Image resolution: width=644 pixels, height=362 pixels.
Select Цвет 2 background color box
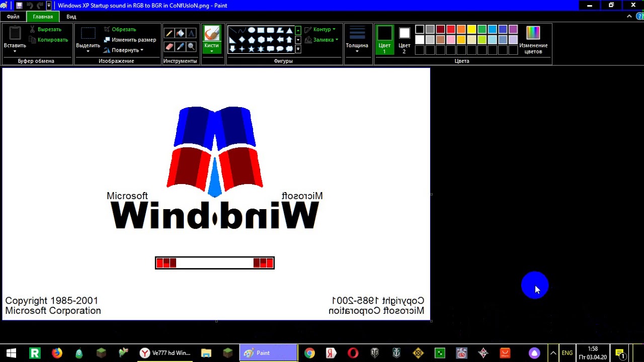(x=405, y=40)
